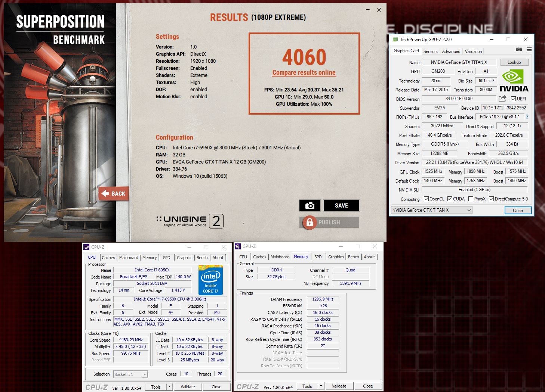Open GPU selector dropdown in GPU-Z
Image resolution: width=545 pixels, height=392 pixels.
[x=432, y=210]
